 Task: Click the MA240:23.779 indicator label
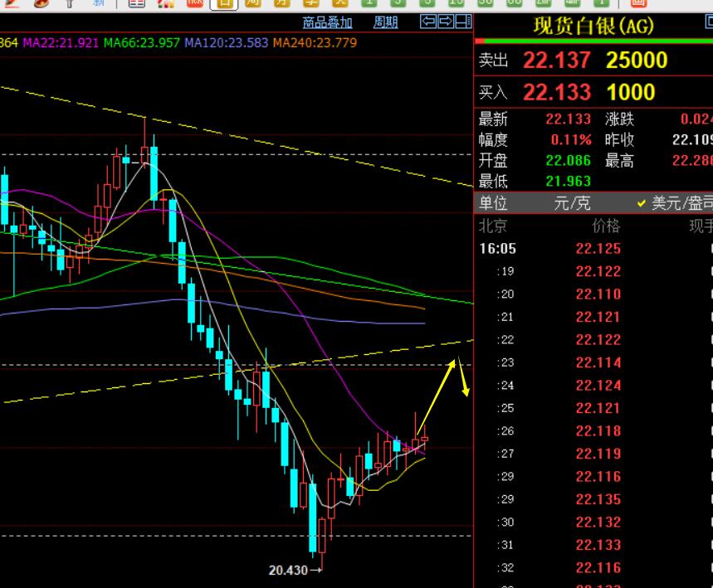(x=315, y=43)
